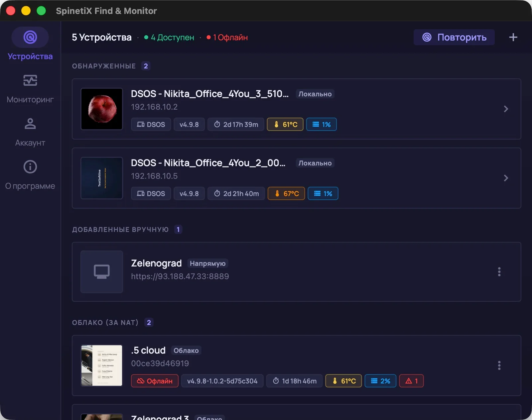Click the Повторить rescan button
This screenshot has width=532, height=420.
point(454,37)
